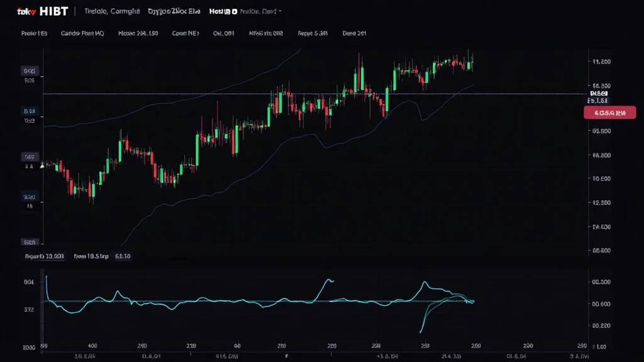Open the 'Hot' bold header item
This screenshot has width=644, height=362.
coord(223,11)
